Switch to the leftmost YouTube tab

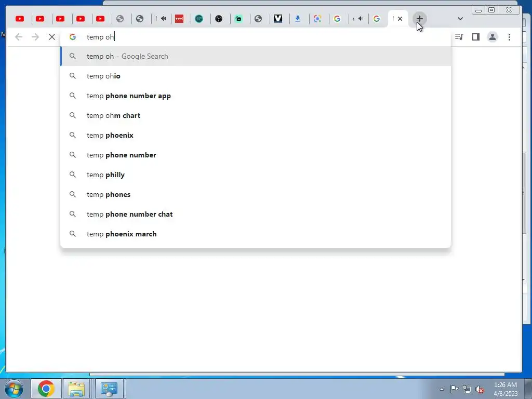point(20,19)
